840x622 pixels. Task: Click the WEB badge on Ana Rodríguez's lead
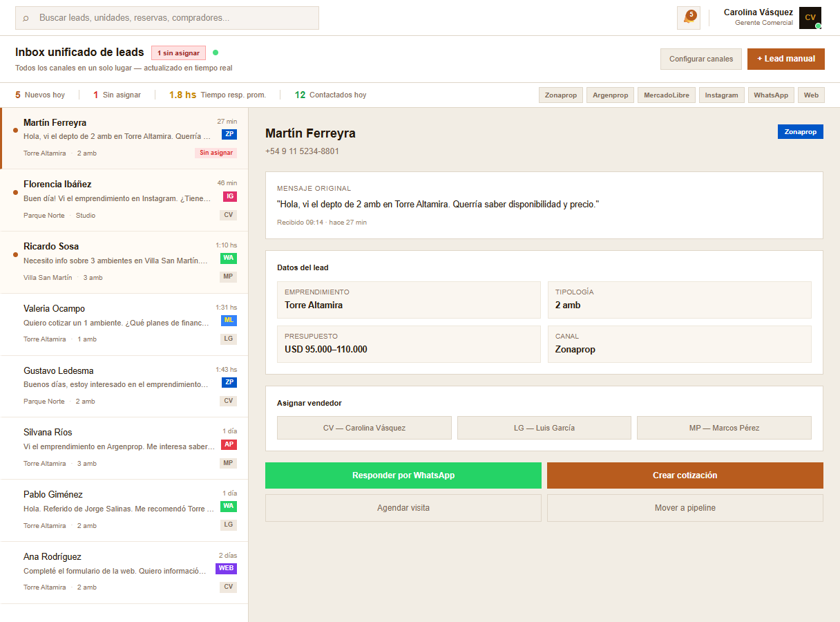point(226,568)
